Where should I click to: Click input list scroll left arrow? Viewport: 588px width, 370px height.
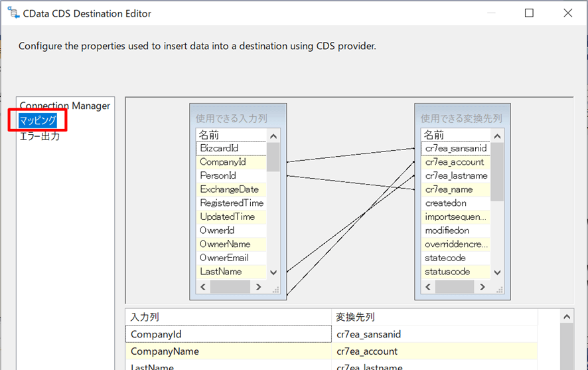(203, 287)
